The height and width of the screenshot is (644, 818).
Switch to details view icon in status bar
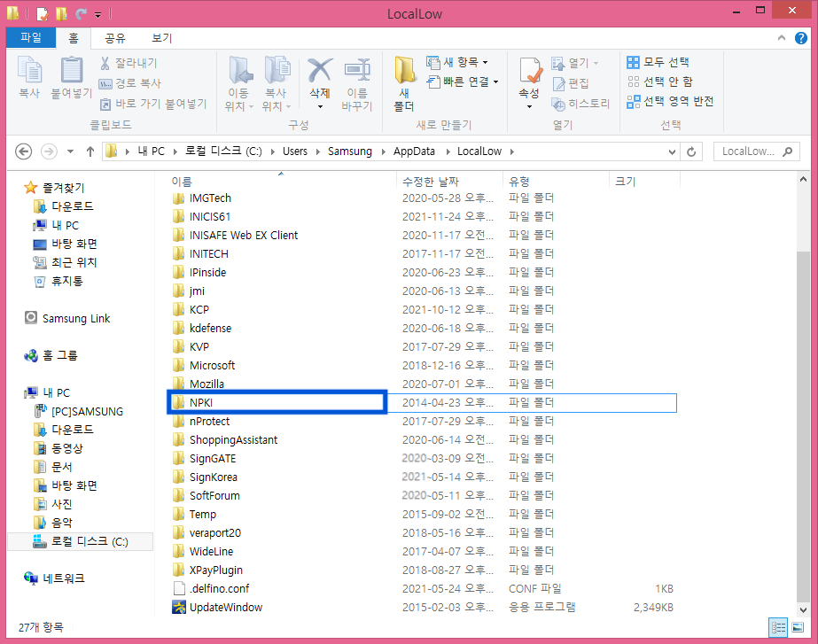click(778, 627)
